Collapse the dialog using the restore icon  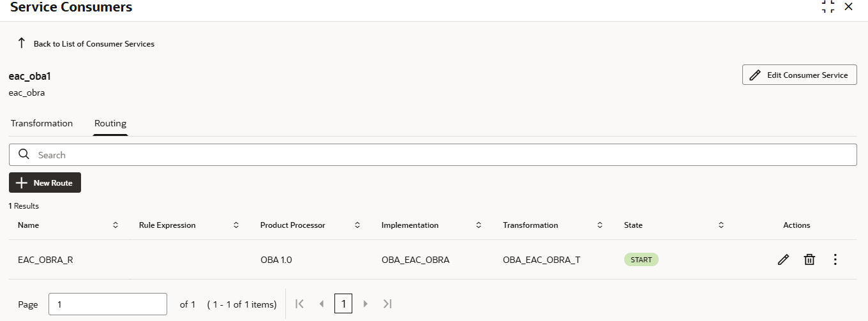pos(828,6)
